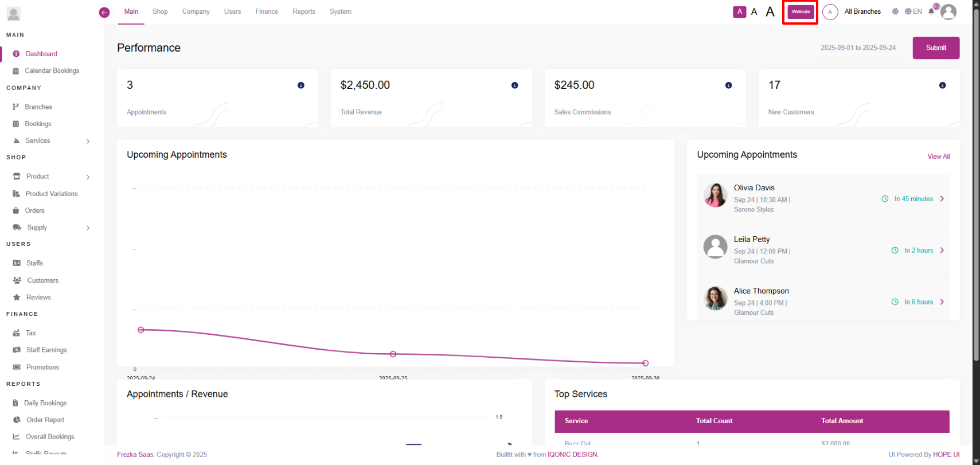Click View All upcoming appointments link
This screenshot has width=980, height=465.
pos(938,157)
